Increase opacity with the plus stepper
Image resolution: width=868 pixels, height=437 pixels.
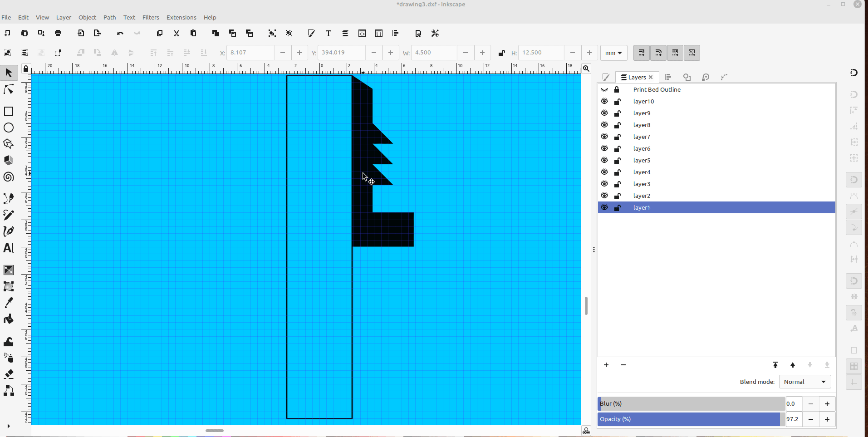[x=827, y=419]
